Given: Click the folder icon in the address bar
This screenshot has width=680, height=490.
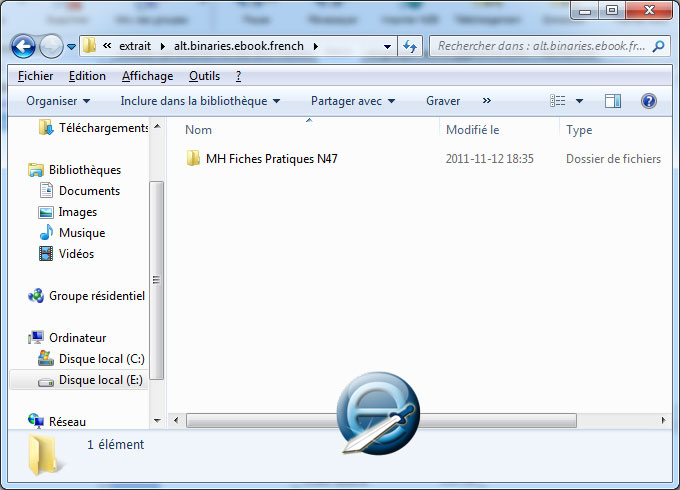Looking at the screenshot, I should [x=89, y=46].
